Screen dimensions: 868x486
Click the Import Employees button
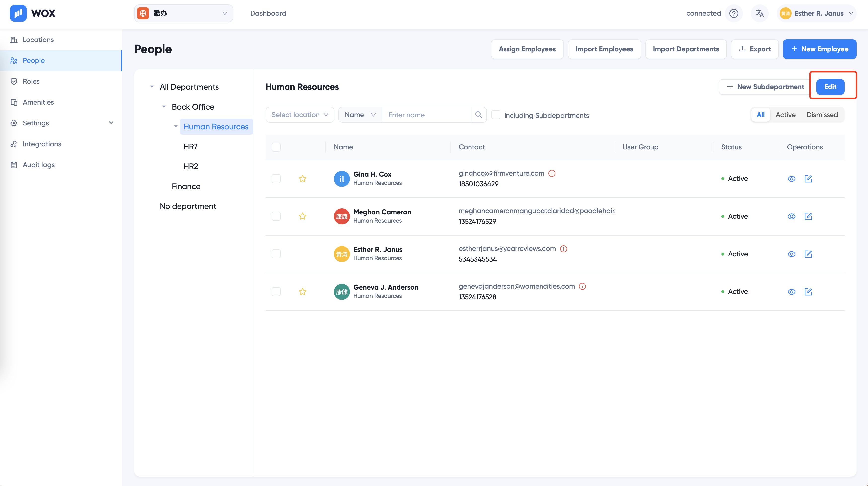[604, 49]
